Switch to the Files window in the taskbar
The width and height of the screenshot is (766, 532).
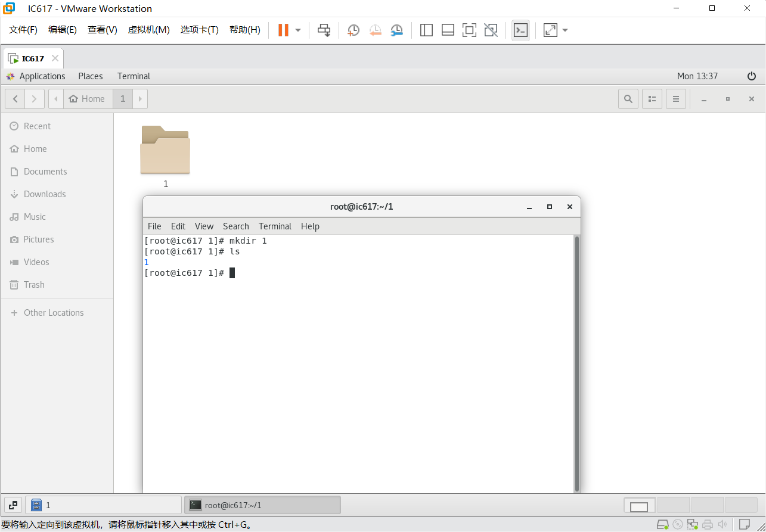click(x=103, y=505)
